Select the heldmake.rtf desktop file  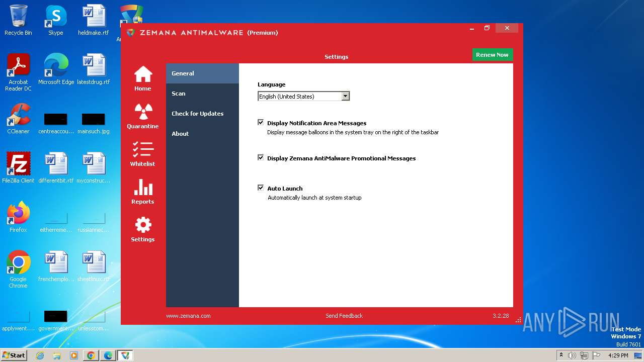click(x=94, y=20)
